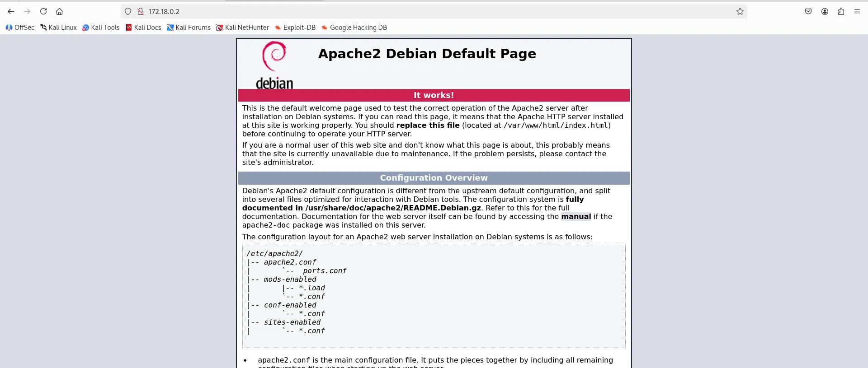Image resolution: width=868 pixels, height=368 pixels.
Task: Open the Kali Tools bookmark
Action: 101,28
